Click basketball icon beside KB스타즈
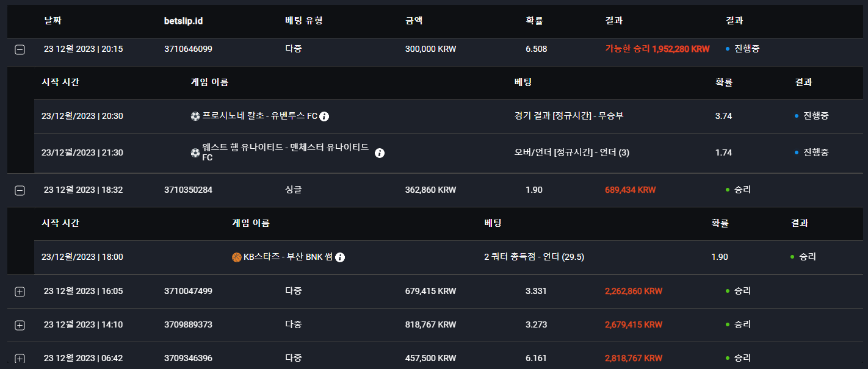Image resolution: width=868 pixels, height=369 pixels. pyautogui.click(x=237, y=257)
